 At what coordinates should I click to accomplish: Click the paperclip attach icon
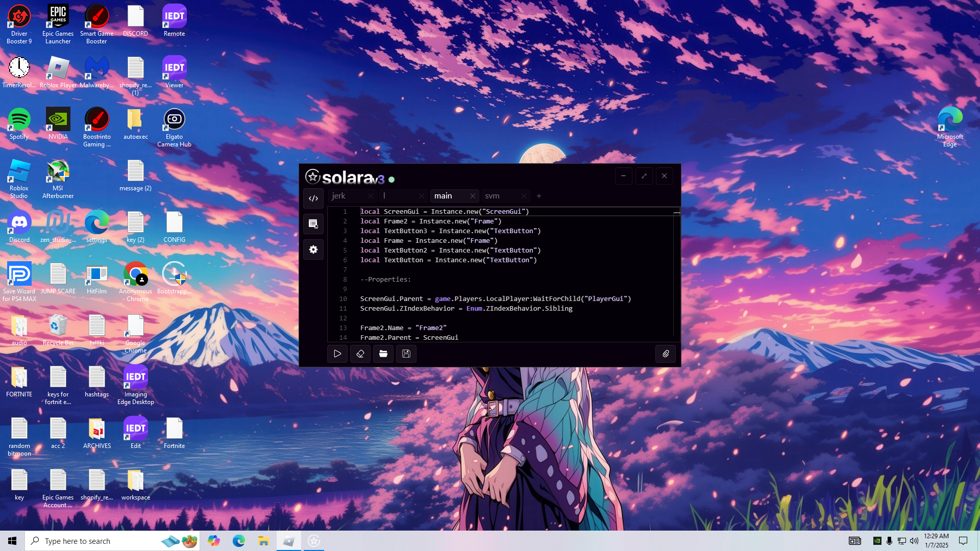[x=666, y=354]
